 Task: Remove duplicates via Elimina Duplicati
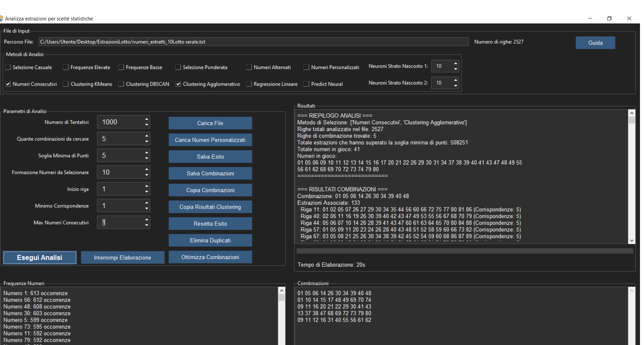tap(210, 240)
